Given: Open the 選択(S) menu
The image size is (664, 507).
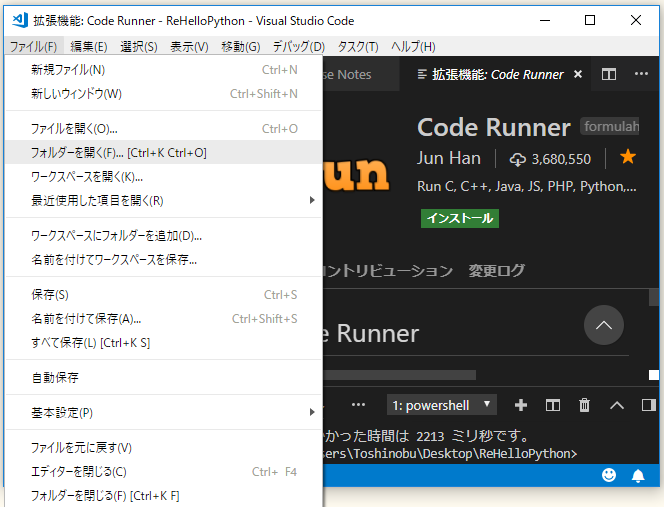Looking at the screenshot, I should 138,46.
